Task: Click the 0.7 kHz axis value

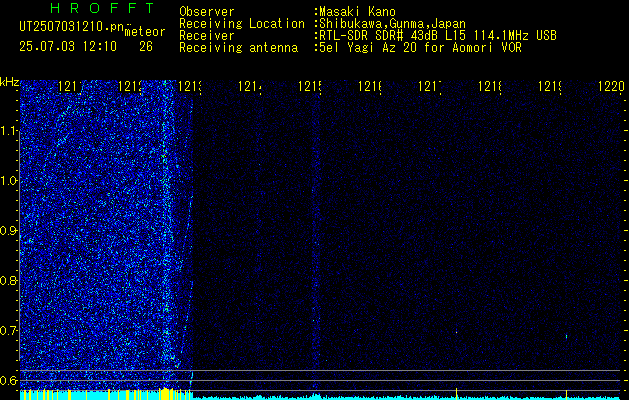Action: point(9,331)
